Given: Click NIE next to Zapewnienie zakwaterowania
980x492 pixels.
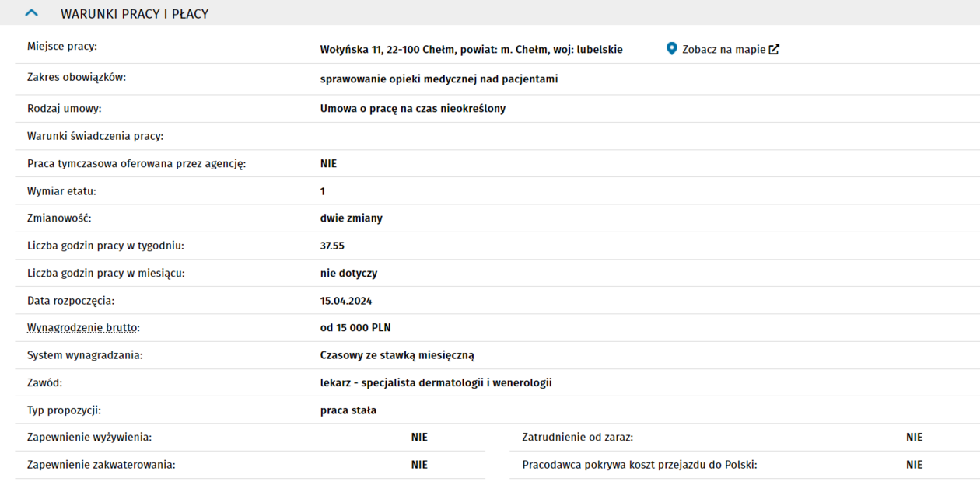Looking at the screenshot, I should pos(419,465).
